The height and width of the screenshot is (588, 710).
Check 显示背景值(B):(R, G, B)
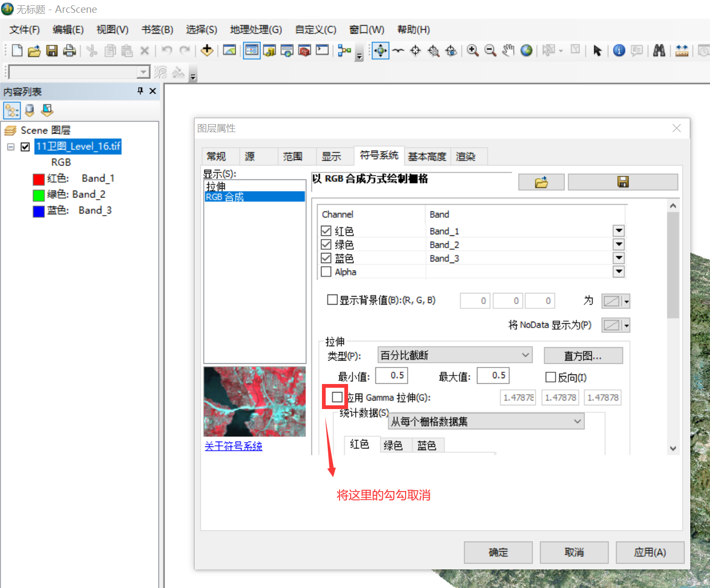332,300
